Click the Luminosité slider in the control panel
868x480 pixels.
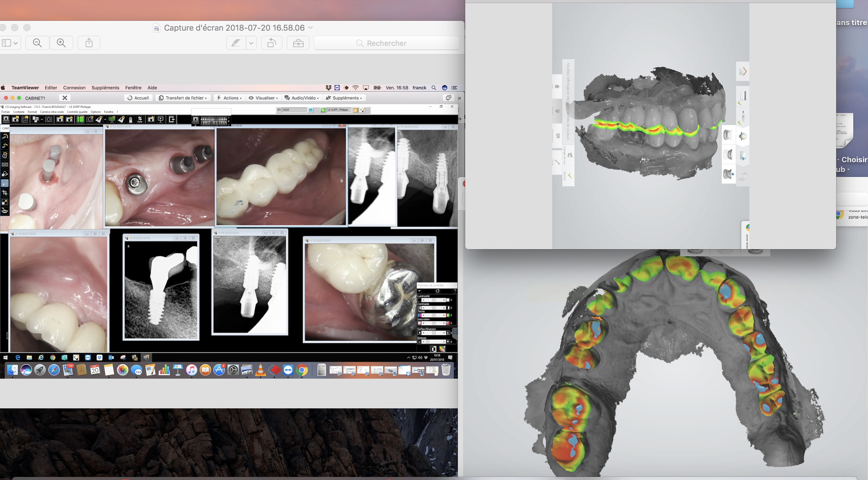coord(433,300)
